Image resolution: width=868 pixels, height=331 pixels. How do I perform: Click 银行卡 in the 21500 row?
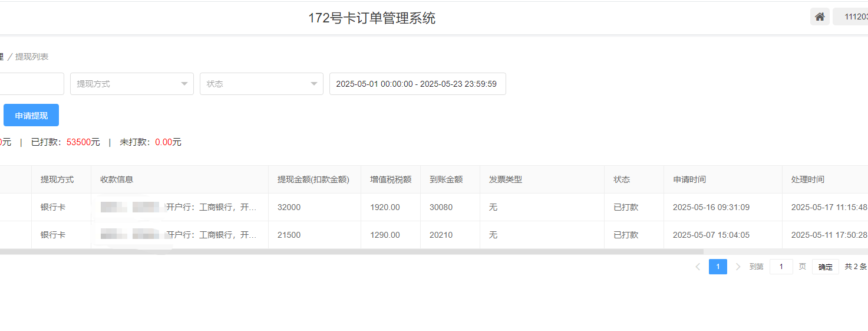pos(53,235)
